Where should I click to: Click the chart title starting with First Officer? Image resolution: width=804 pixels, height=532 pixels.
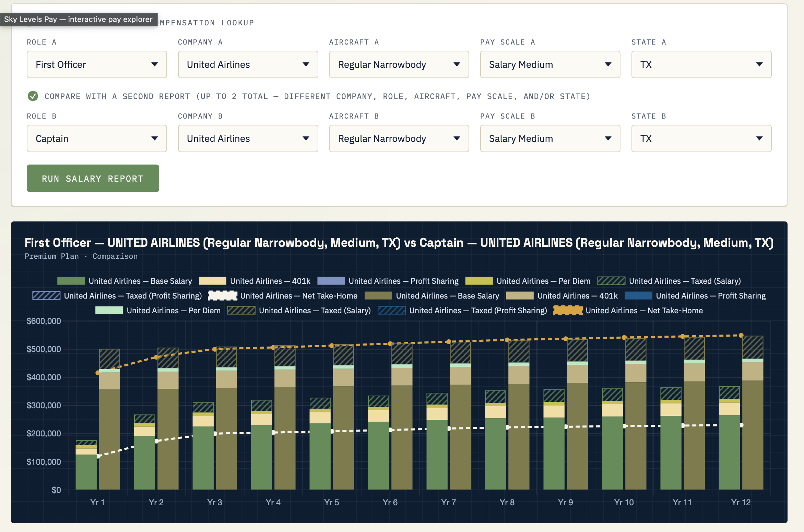399,243
